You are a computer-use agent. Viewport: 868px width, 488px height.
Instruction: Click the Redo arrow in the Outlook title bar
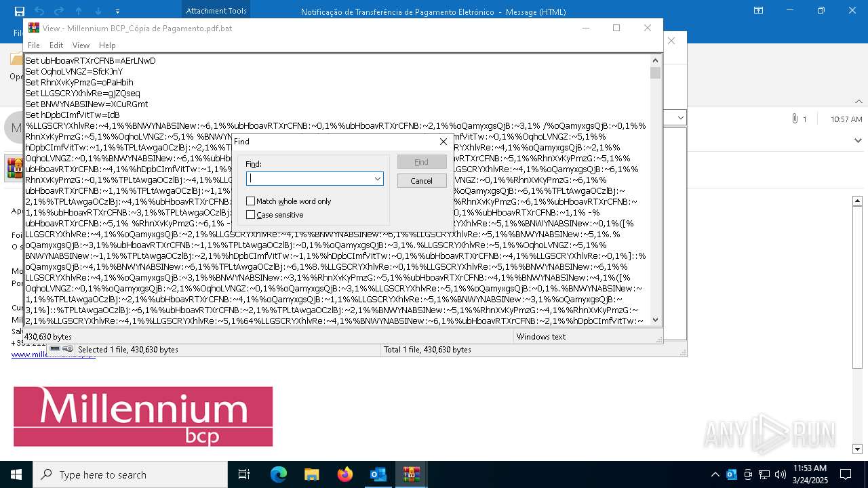click(x=59, y=11)
